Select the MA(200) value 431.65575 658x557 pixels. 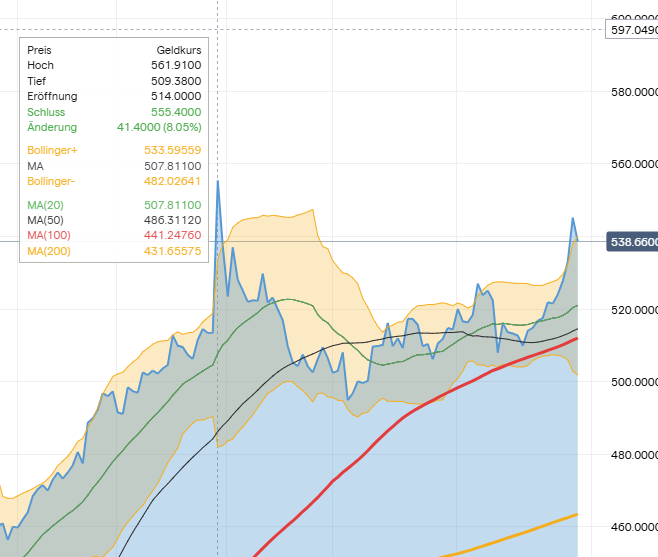click(x=172, y=251)
